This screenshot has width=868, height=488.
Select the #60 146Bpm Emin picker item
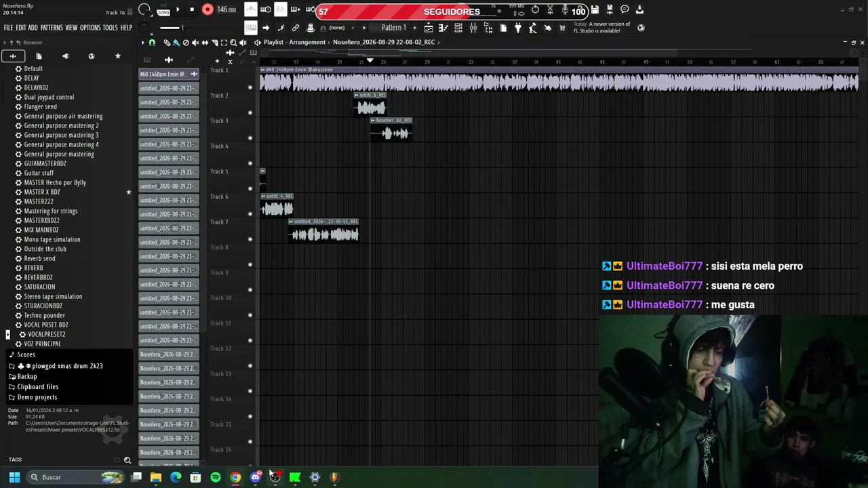point(169,74)
